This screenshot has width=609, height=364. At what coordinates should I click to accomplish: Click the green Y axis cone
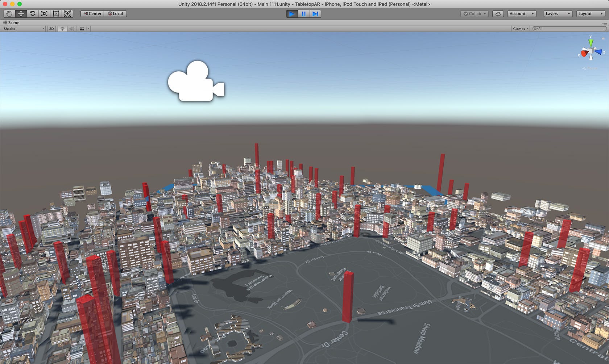pyautogui.click(x=591, y=42)
